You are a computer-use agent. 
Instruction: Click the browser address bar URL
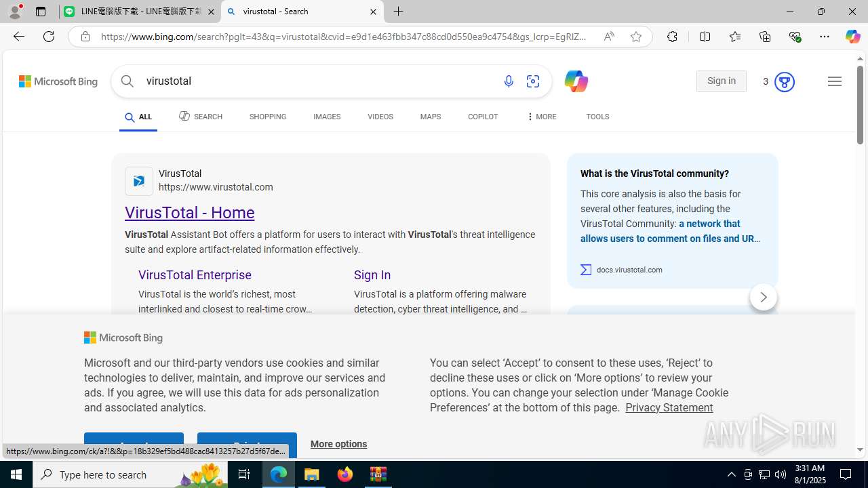pos(344,37)
